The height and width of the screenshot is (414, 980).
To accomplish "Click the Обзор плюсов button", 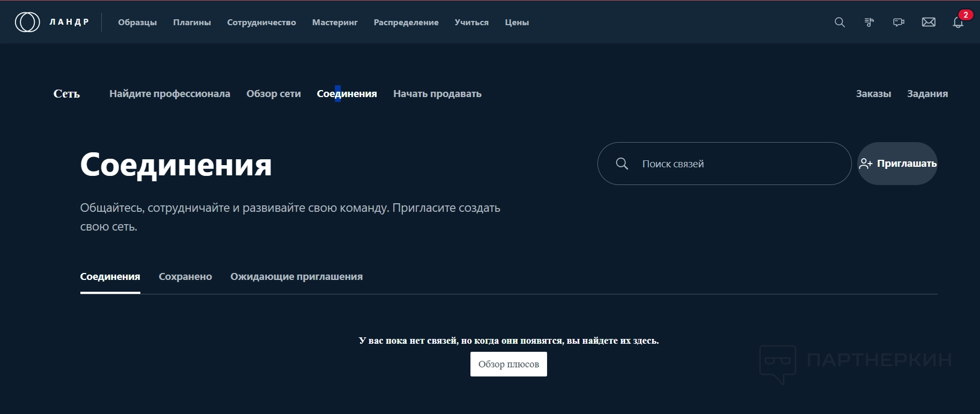I will click(x=508, y=364).
